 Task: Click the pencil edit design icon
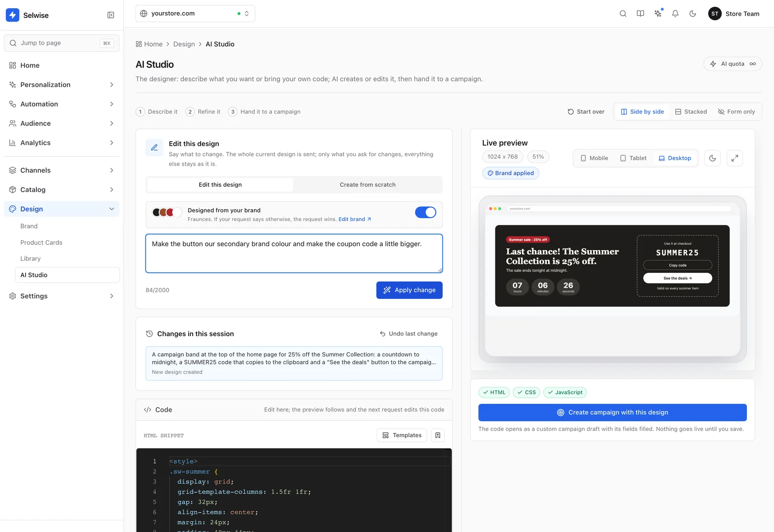(x=154, y=148)
